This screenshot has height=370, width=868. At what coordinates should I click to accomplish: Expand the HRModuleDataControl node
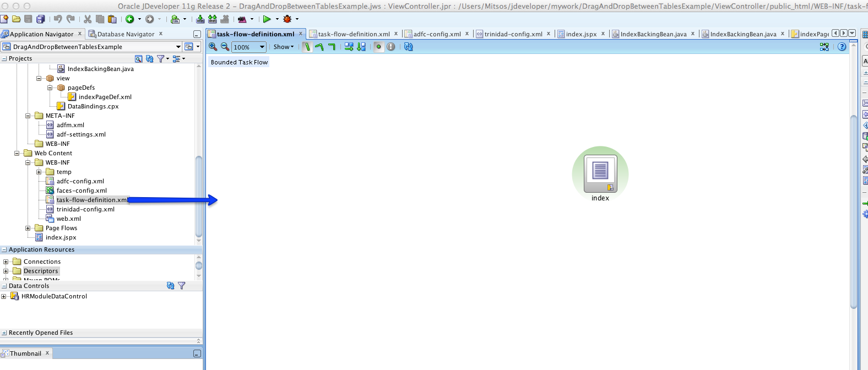[4, 296]
